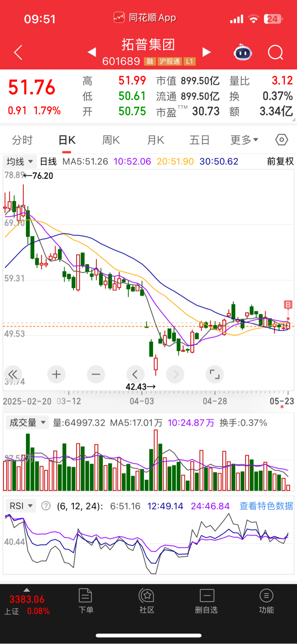This screenshot has height=644, width=297.
Task: Go back with the left chevron
Action: tap(18, 52)
